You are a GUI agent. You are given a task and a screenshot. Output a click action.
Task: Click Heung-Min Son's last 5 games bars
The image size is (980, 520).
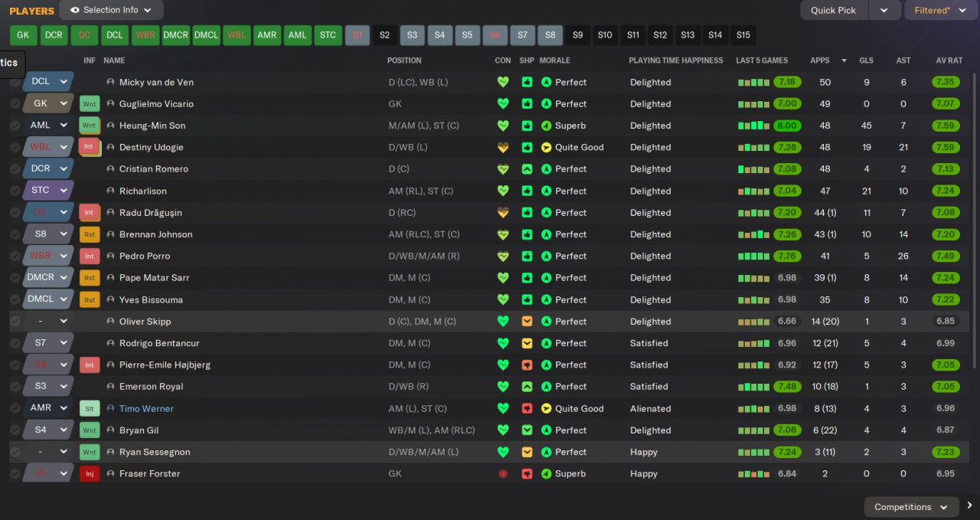coord(753,126)
